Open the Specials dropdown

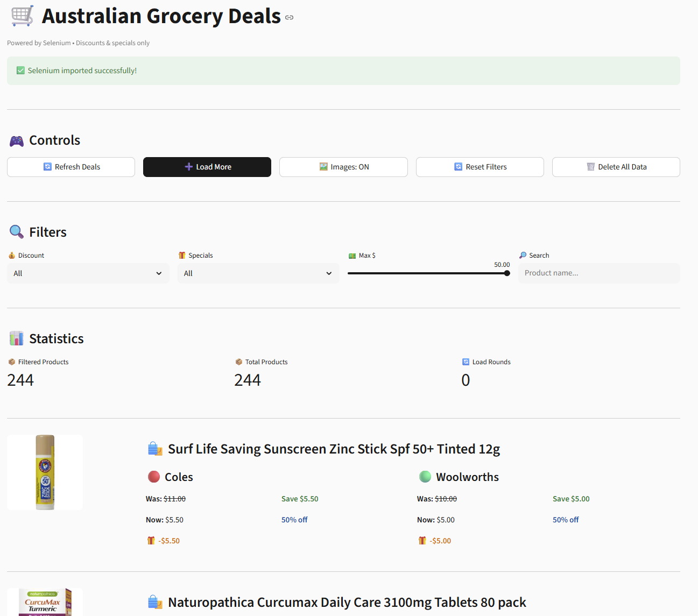pyautogui.click(x=258, y=273)
